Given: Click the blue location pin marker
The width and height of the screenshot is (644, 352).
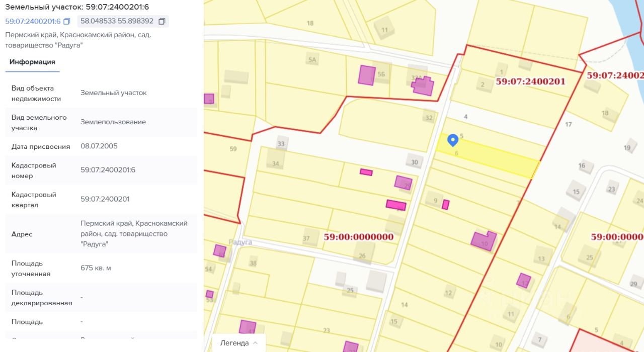Looking at the screenshot, I should coord(453,139).
